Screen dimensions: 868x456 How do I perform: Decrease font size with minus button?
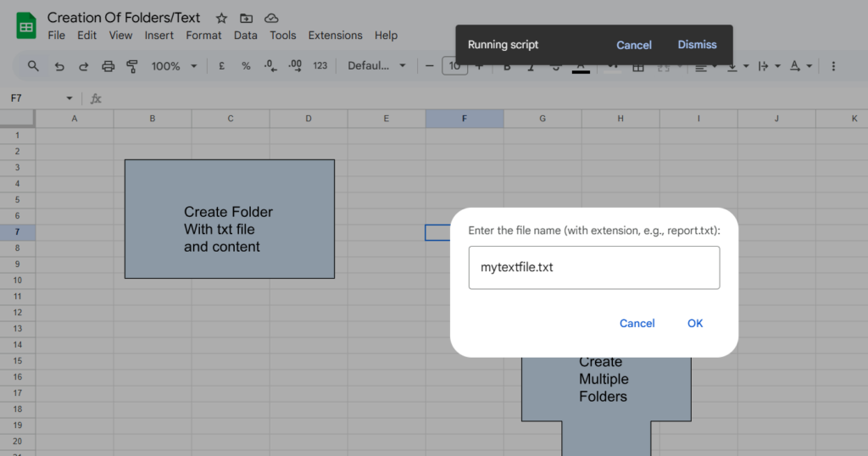[429, 66]
